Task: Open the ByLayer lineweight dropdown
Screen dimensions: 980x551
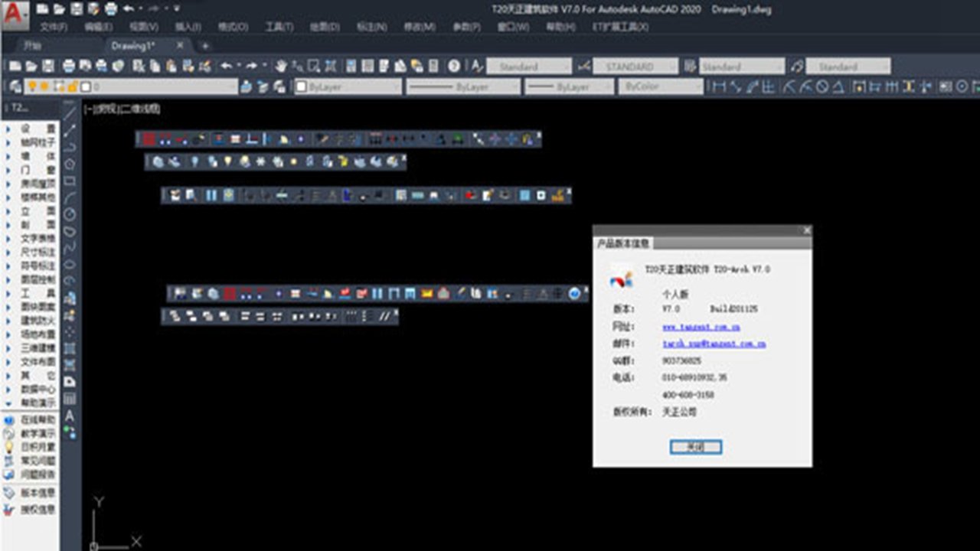Action: pos(569,86)
